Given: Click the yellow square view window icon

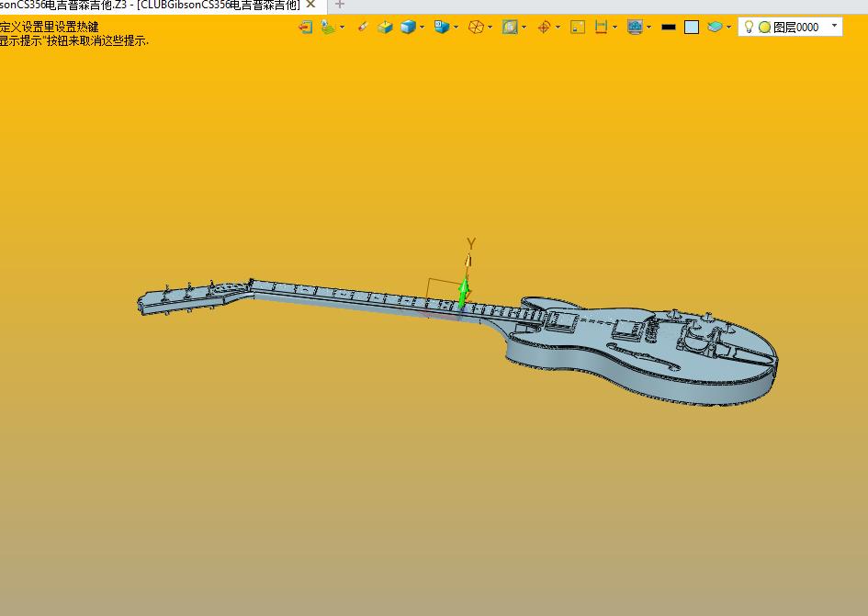Looking at the screenshot, I should [x=578, y=27].
